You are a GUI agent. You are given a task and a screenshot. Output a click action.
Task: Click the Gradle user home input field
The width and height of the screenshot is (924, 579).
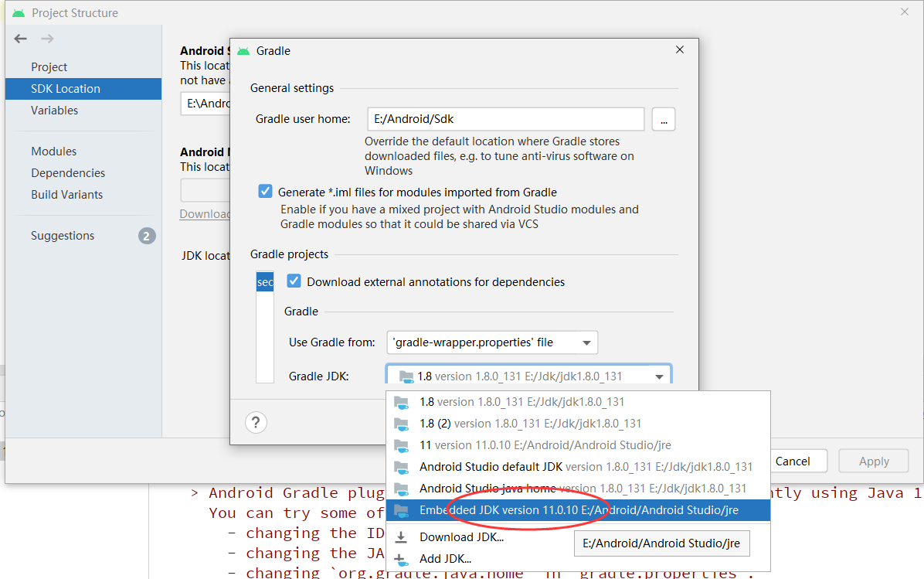point(505,119)
